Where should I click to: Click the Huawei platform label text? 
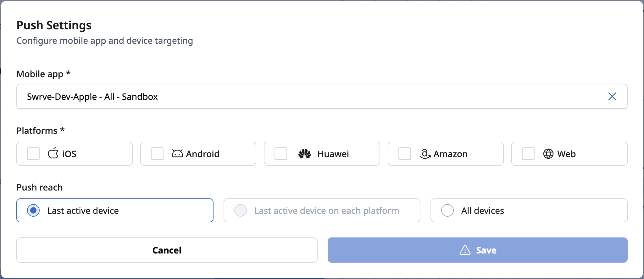click(x=333, y=154)
